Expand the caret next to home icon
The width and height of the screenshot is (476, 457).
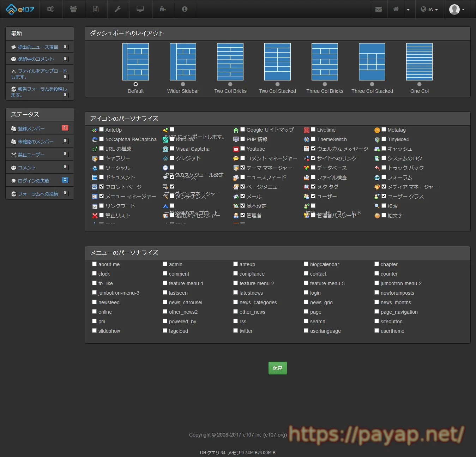pyautogui.click(x=408, y=10)
